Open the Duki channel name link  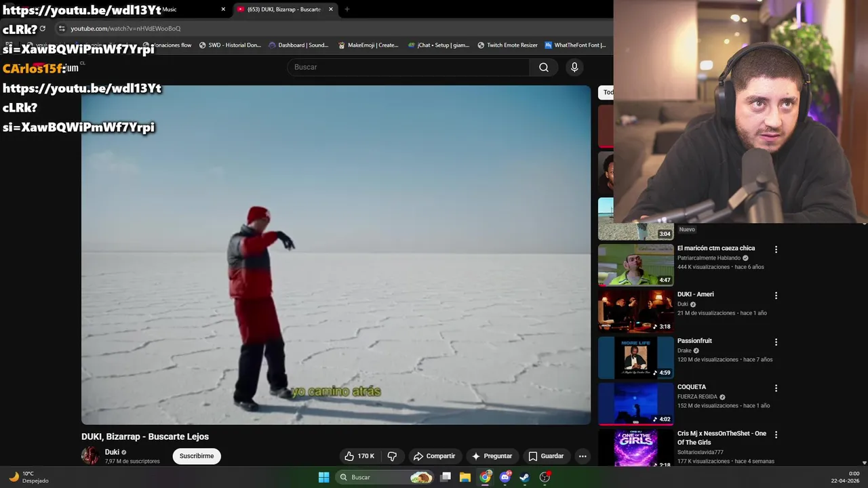click(x=112, y=452)
